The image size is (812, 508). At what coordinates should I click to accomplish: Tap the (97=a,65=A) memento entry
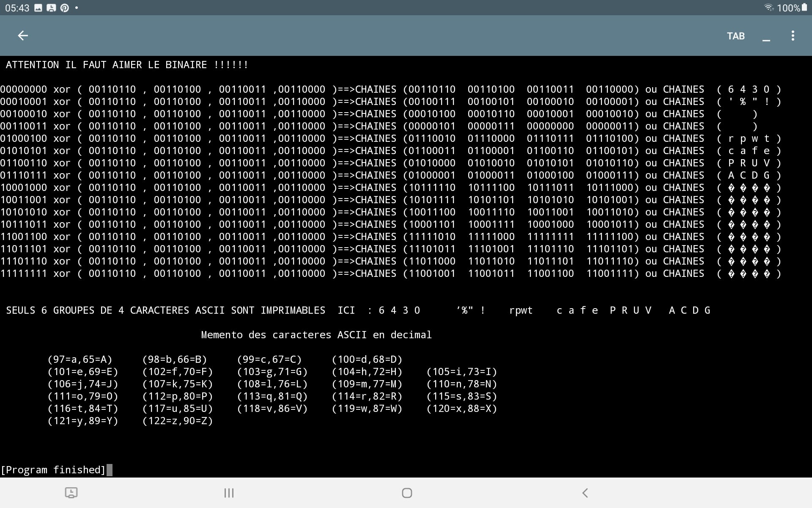80,359
